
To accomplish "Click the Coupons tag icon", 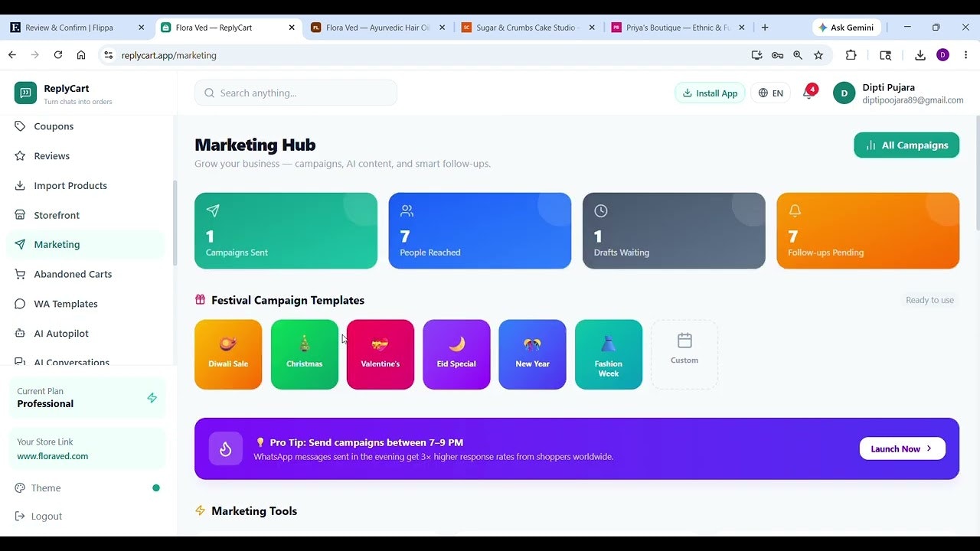I will tap(20, 126).
